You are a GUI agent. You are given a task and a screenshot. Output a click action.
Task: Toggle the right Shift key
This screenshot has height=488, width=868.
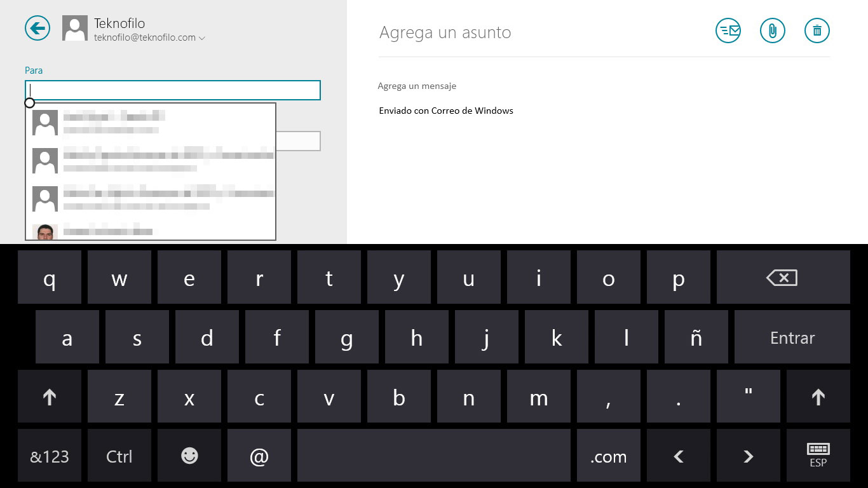click(818, 396)
